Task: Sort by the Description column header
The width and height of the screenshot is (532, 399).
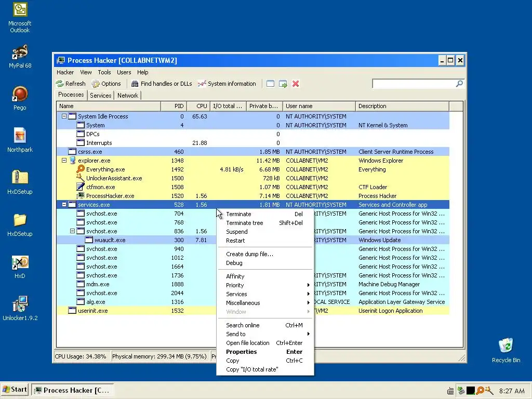Action: point(403,106)
